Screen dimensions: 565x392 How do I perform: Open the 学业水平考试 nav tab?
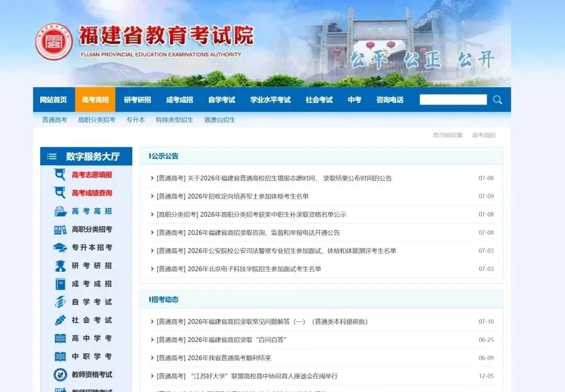(x=270, y=100)
